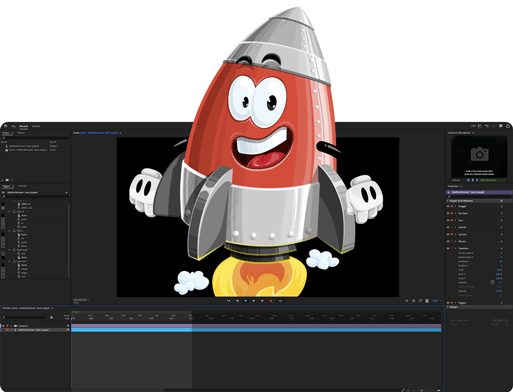Expand the Physics behavior
The height and width of the screenshot is (392, 513).
click(455, 241)
